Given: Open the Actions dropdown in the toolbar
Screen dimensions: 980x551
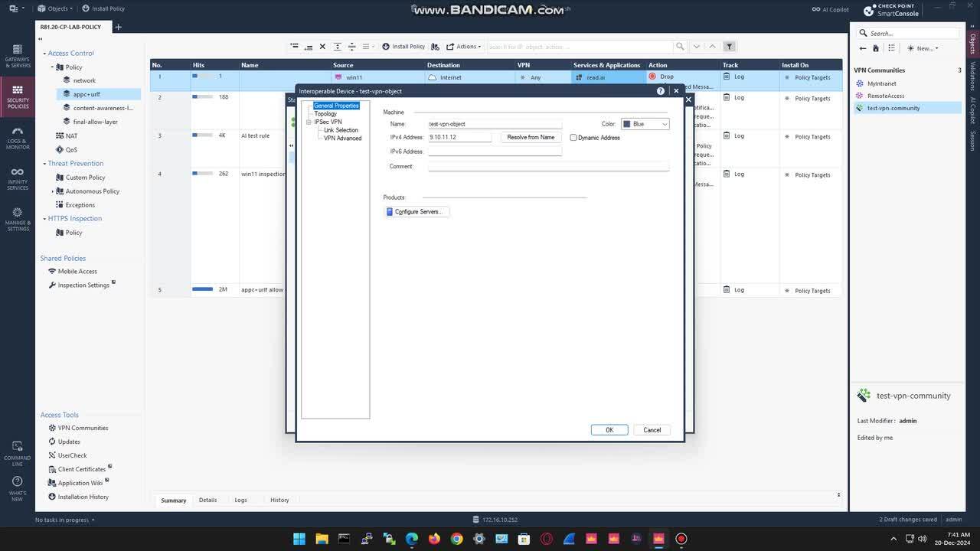Looking at the screenshot, I should (x=464, y=46).
